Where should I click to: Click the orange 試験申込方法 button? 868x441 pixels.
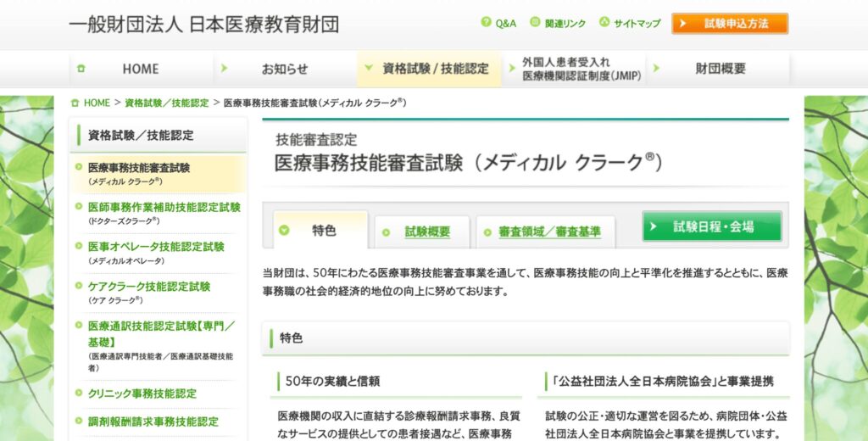click(730, 24)
